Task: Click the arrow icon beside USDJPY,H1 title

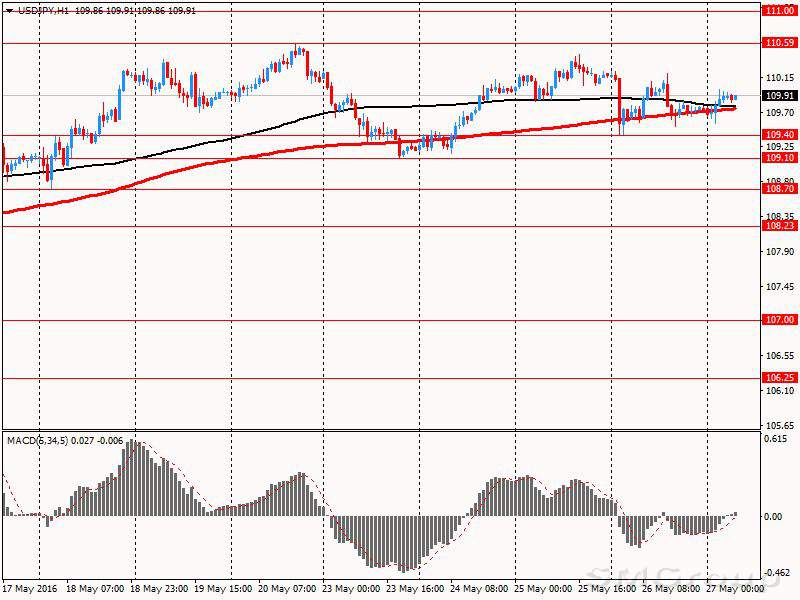Action: point(9,8)
